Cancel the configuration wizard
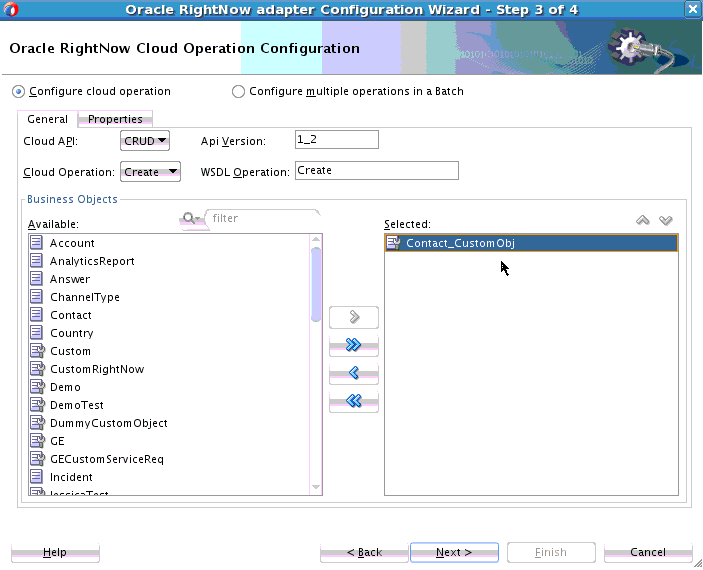This screenshot has width=703, height=570. 648,552
